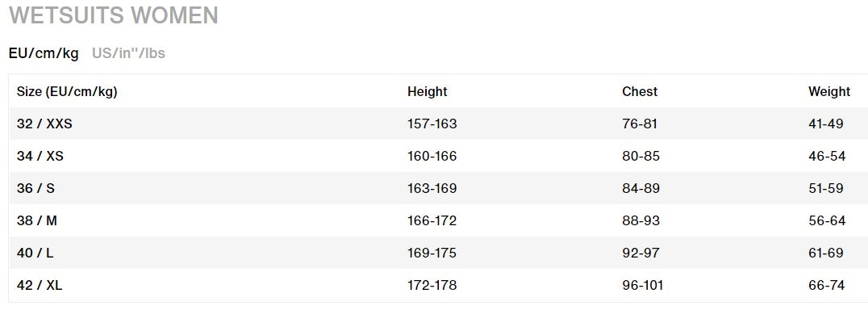This screenshot has height=310, width=868.
Task: Select the EU/cm/kg unit tab
Action: pos(44,53)
